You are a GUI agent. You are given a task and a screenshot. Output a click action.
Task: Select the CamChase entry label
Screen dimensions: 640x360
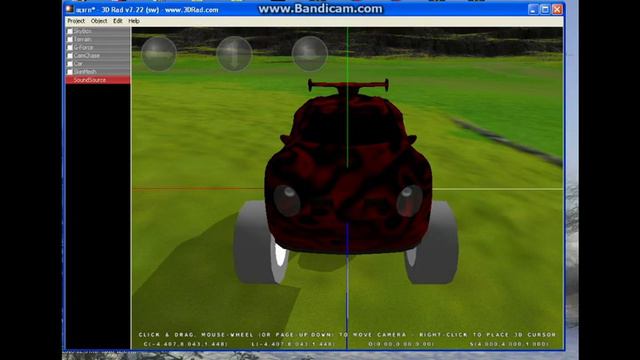click(x=87, y=56)
